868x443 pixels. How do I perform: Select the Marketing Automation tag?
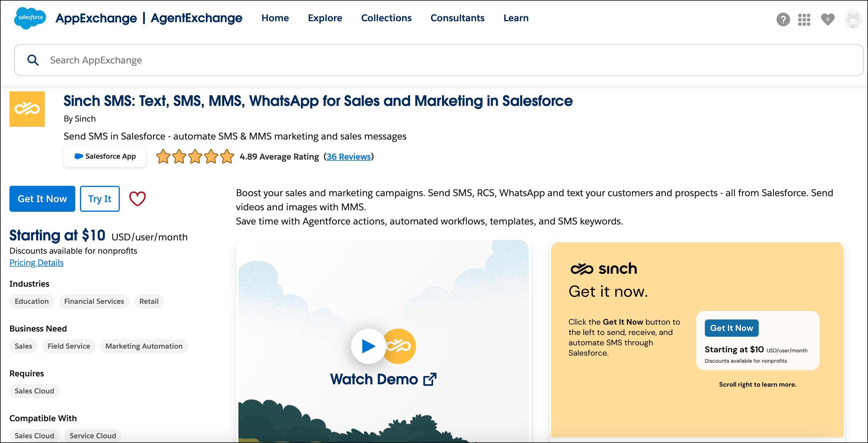pos(144,346)
